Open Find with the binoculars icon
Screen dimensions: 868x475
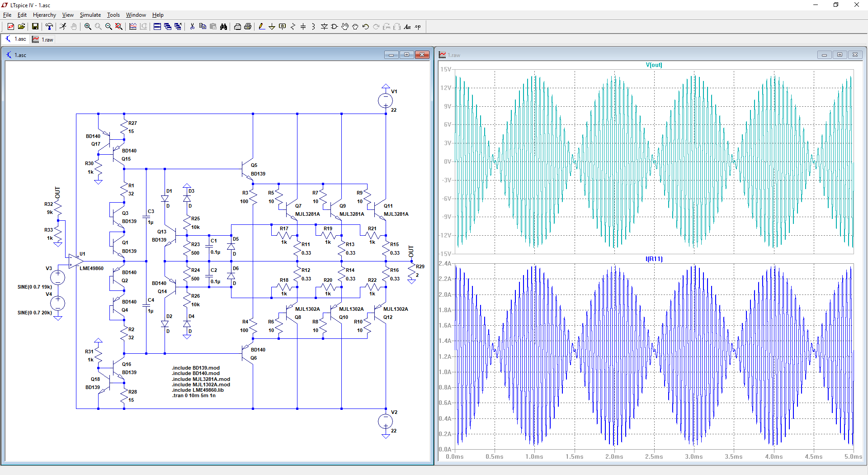click(x=223, y=27)
